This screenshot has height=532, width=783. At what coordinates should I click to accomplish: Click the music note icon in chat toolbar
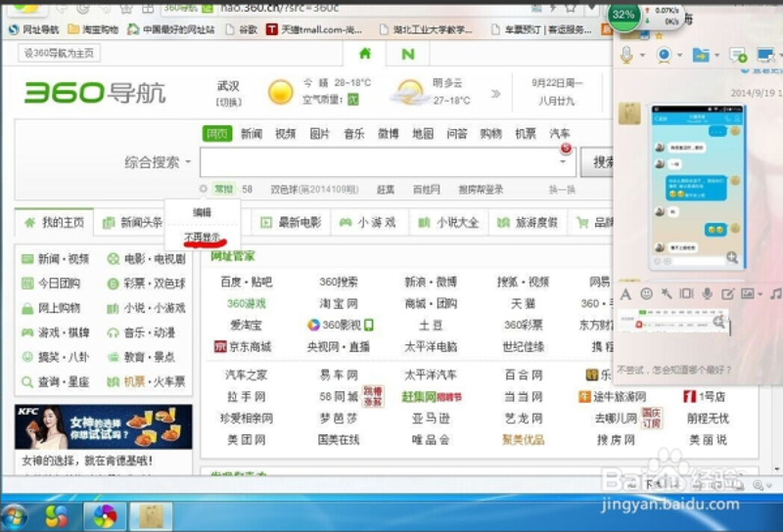point(775,293)
